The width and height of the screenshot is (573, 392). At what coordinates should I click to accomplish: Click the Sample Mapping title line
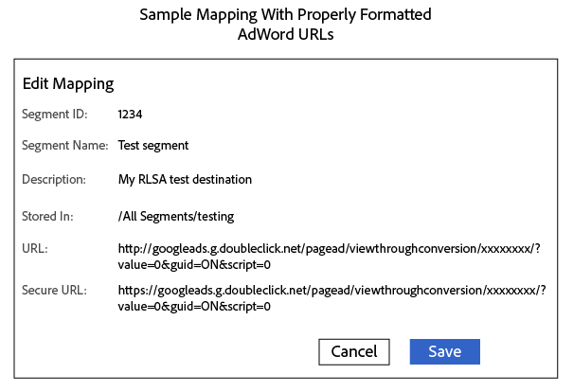point(285,15)
